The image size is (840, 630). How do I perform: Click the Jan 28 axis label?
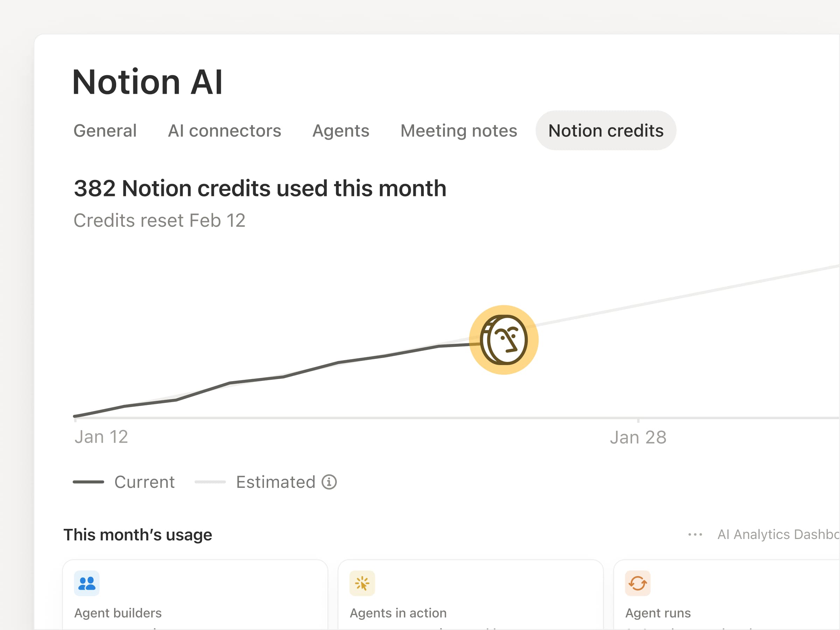[638, 437]
